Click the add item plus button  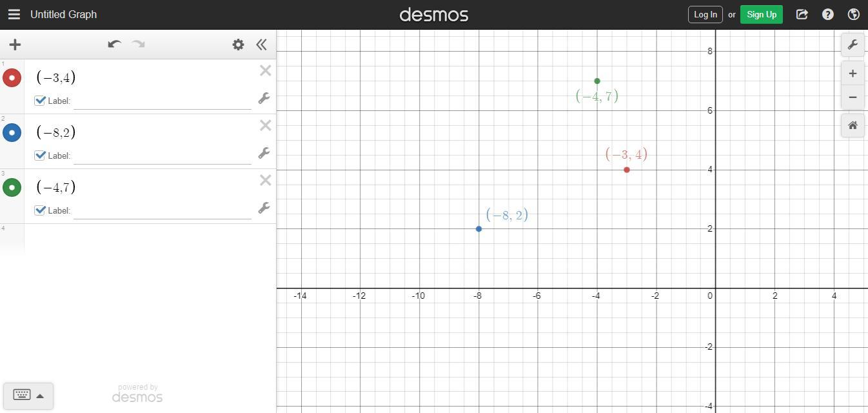pyautogui.click(x=15, y=45)
